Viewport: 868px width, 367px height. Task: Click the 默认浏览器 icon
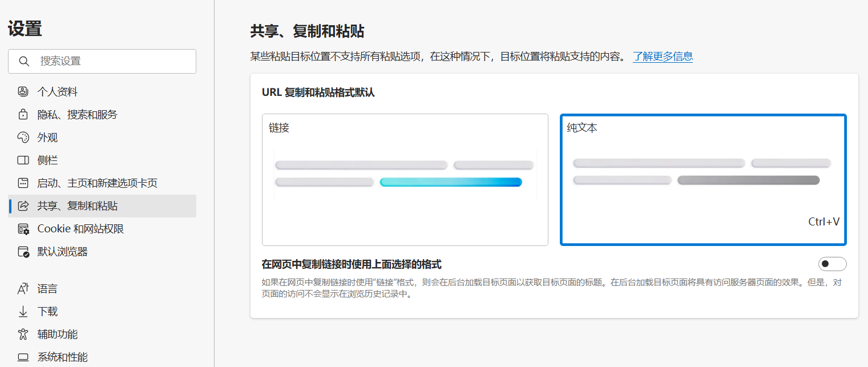23,252
